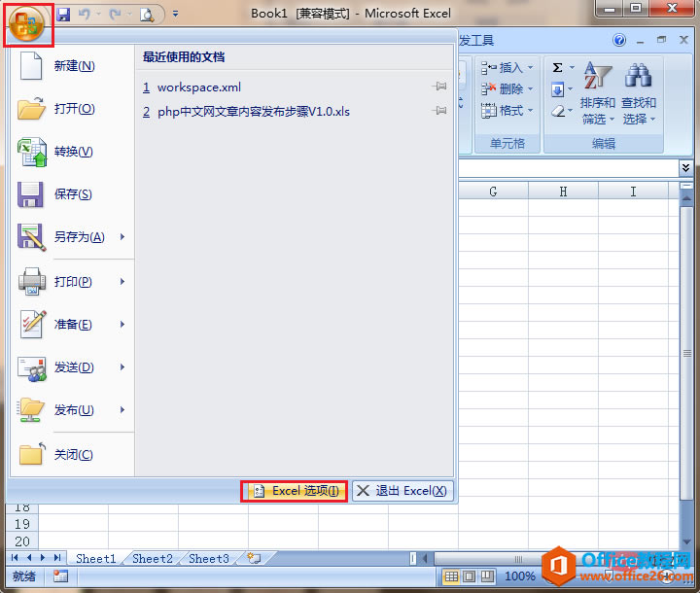Switch to Normal view in status bar
The height and width of the screenshot is (593, 700).
click(x=451, y=576)
